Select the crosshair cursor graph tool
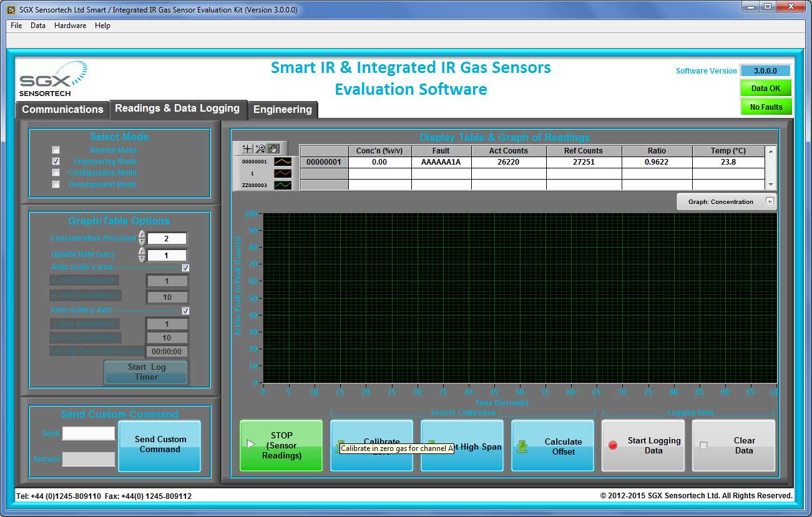812x517 pixels. pos(248,148)
